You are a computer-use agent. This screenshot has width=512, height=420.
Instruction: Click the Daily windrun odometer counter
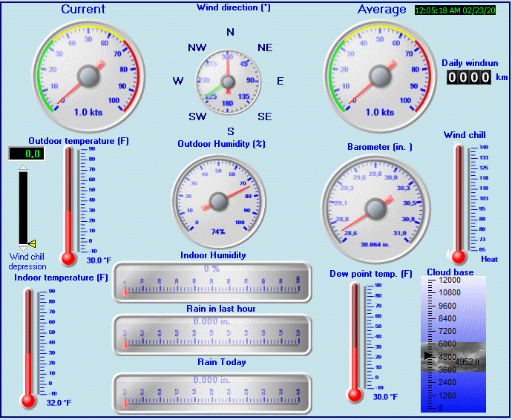(x=469, y=77)
